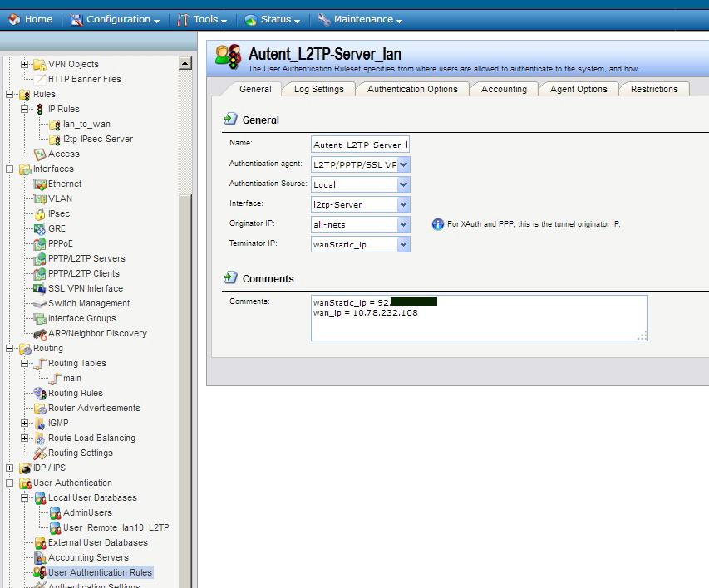Click inside the Comments text area
Image resolution: width=709 pixels, height=588 pixels.
(480, 318)
